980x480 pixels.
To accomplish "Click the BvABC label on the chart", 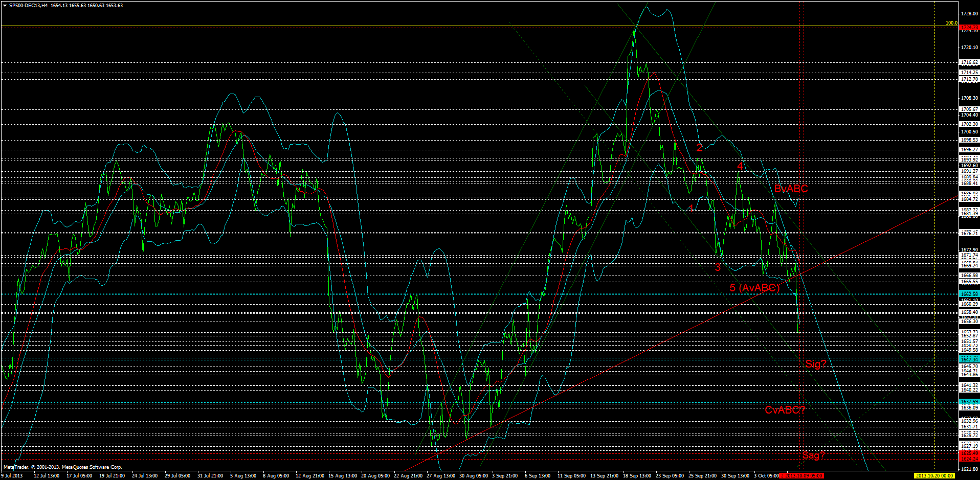I will tap(790, 189).
